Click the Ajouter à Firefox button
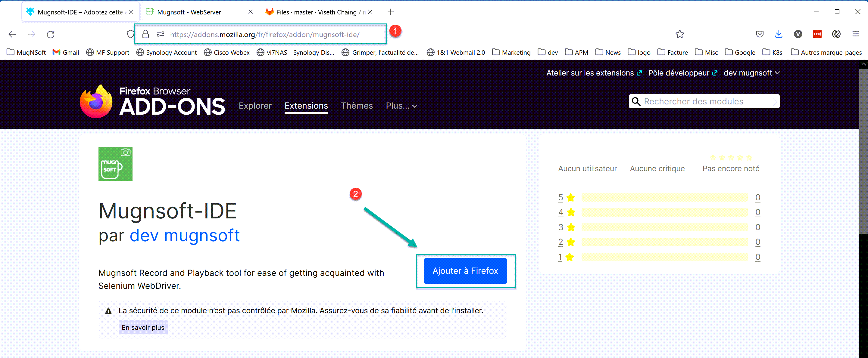This screenshot has width=868, height=358. coord(465,271)
